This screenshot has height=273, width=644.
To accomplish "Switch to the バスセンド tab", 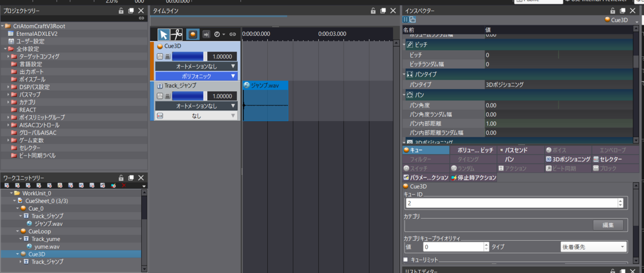I will coord(520,151).
